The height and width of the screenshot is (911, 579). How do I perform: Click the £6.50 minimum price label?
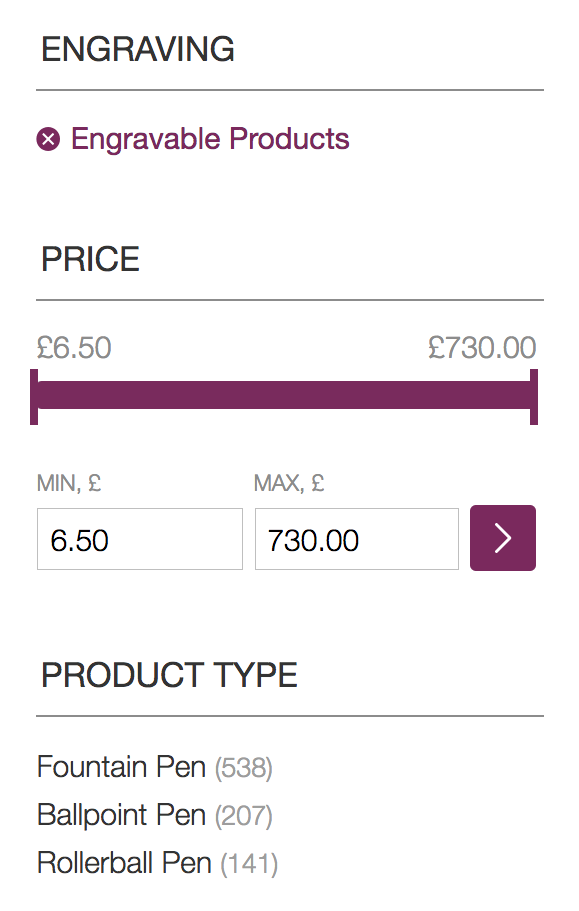pyautogui.click(x=74, y=348)
